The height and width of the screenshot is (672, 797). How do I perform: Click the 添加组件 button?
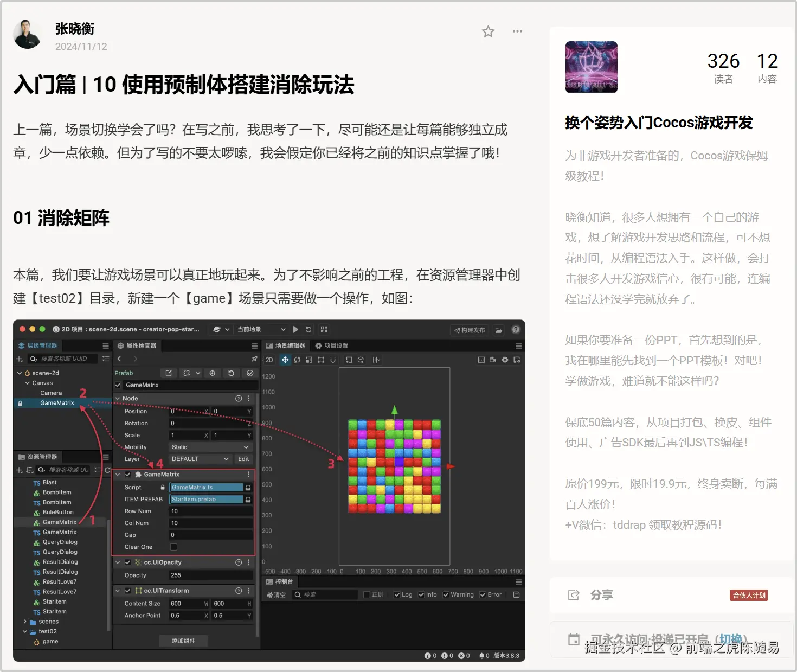click(184, 641)
